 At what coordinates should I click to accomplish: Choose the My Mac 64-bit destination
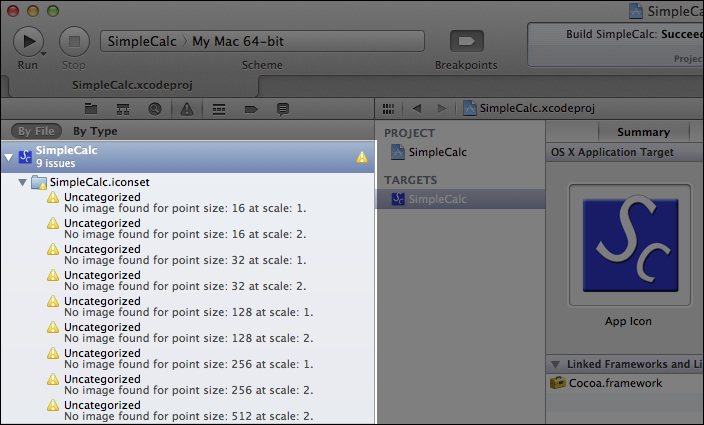point(238,41)
